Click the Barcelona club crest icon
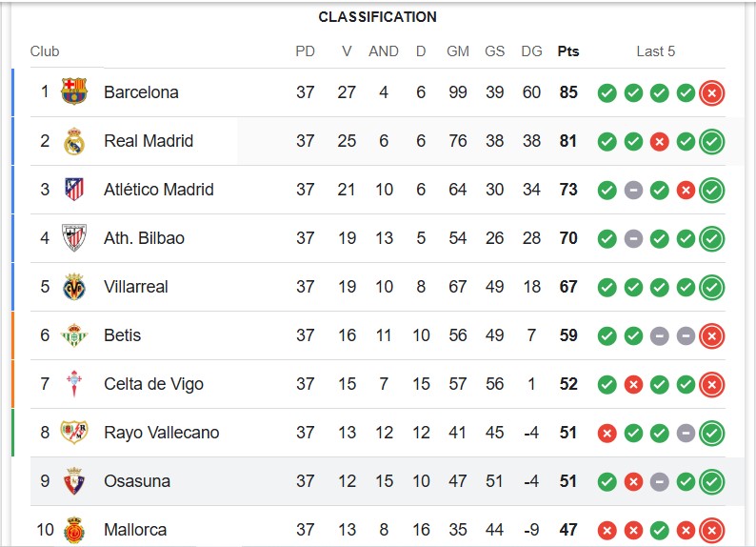The height and width of the screenshot is (547, 756). click(73, 91)
